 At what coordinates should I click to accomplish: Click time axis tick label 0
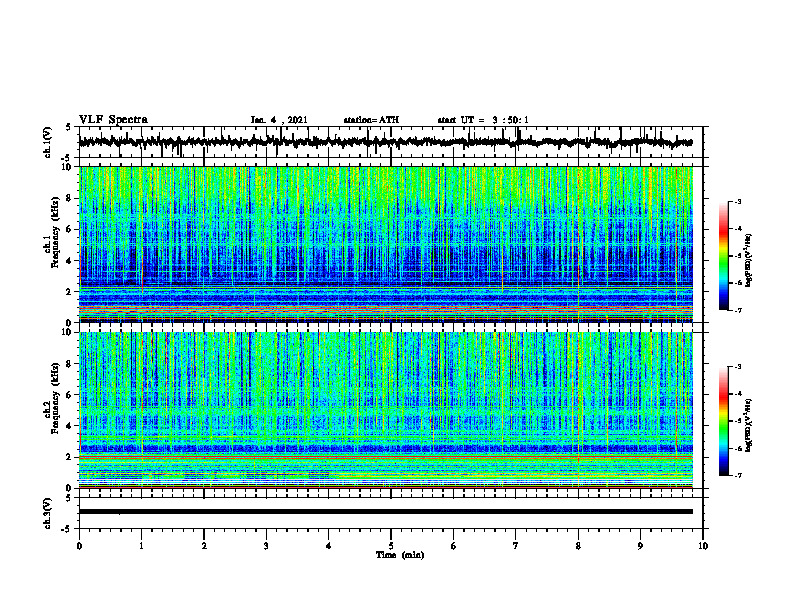click(x=79, y=546)
